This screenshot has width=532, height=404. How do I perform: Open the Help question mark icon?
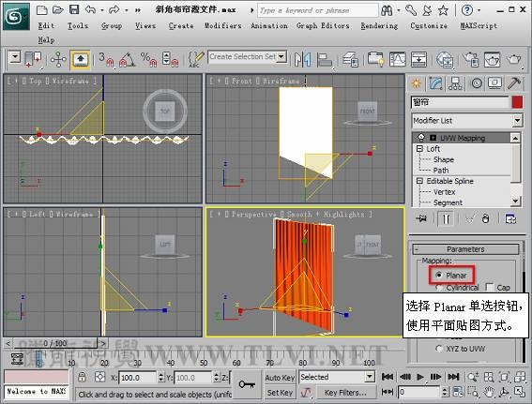coord(467,10)
